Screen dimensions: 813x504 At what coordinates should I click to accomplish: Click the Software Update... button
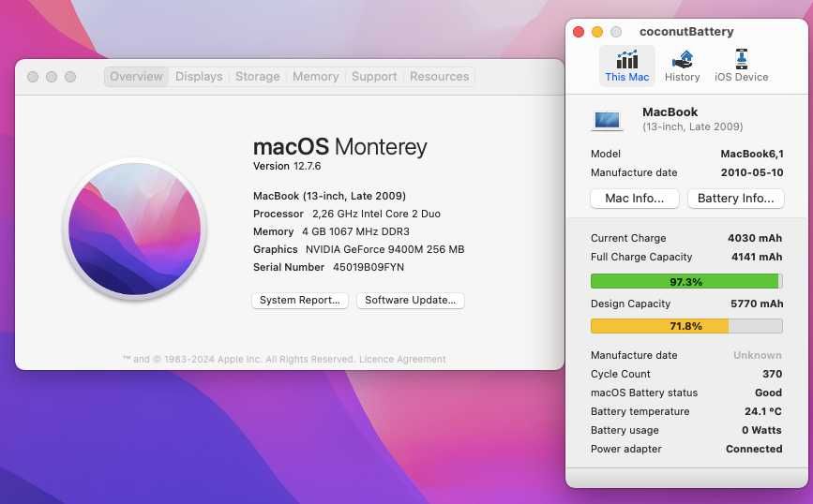click(410, 301)
